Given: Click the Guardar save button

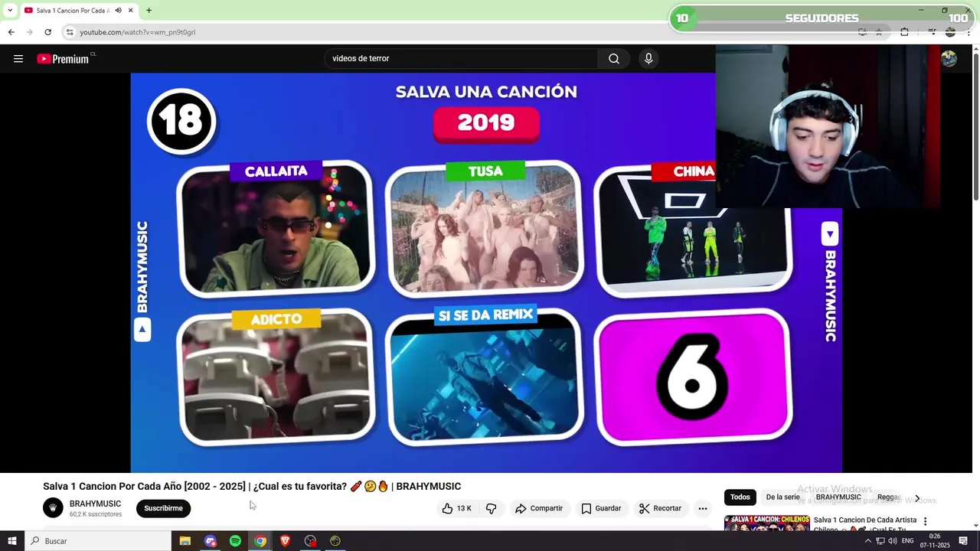Looking at the screenshot, I should point(600,508).
